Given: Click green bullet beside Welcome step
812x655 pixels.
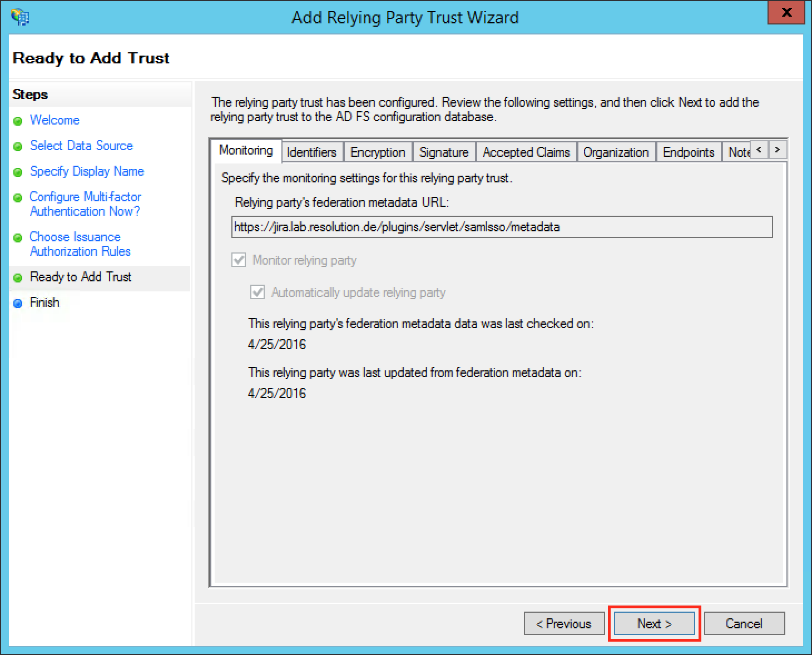Looking at the screenshot, I should (x=18, y=121).
